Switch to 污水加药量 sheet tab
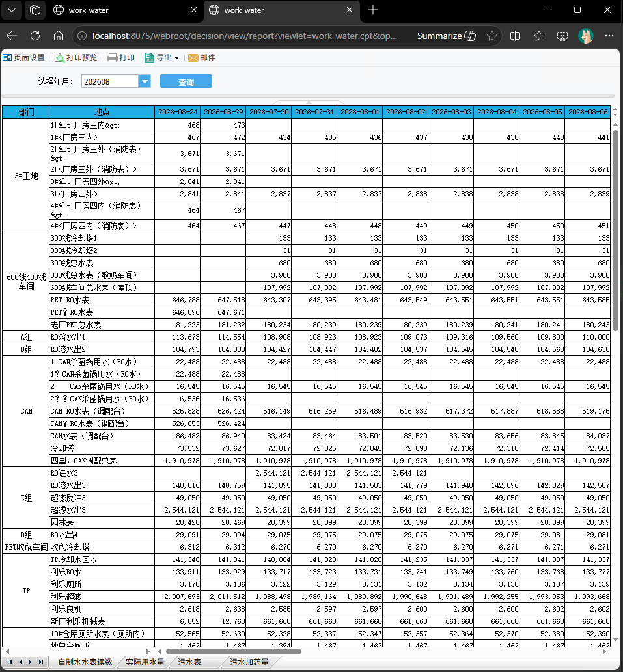Image resolution: width=623 pixels, height=672 pixels. pos(249,662)
